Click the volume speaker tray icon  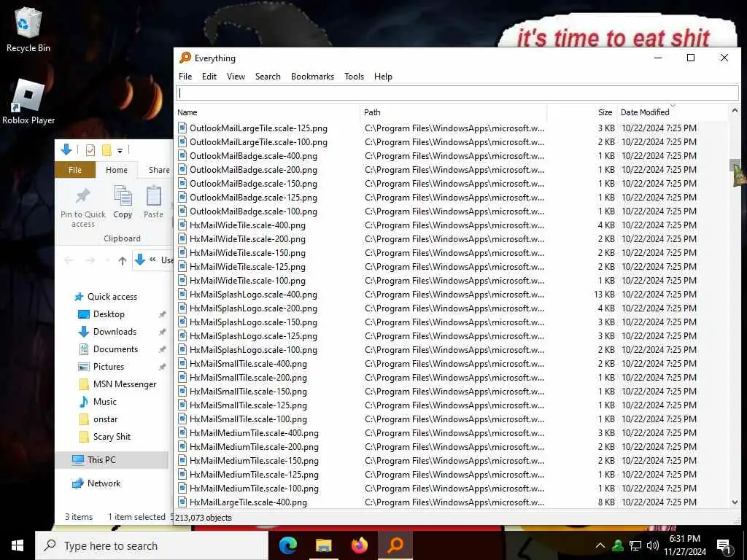(652, 545)
